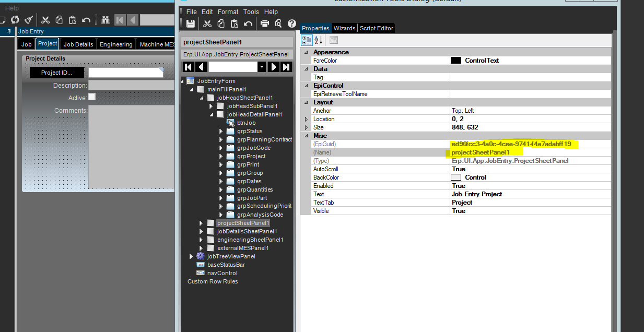Click Print icon in Customization Tools toolbar
Image resolution: width=644 pixels, height=332 pixels.
tap(265, 23)
